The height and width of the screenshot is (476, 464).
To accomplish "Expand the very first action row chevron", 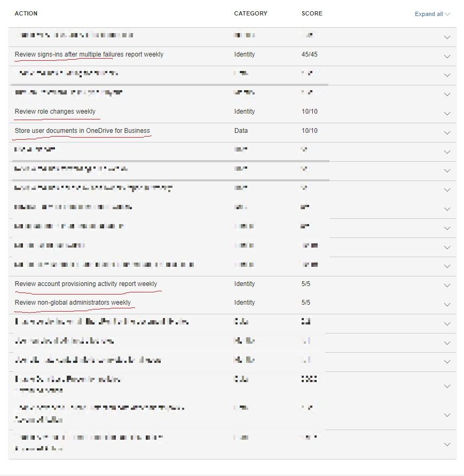I will click(x=447, y=36).
